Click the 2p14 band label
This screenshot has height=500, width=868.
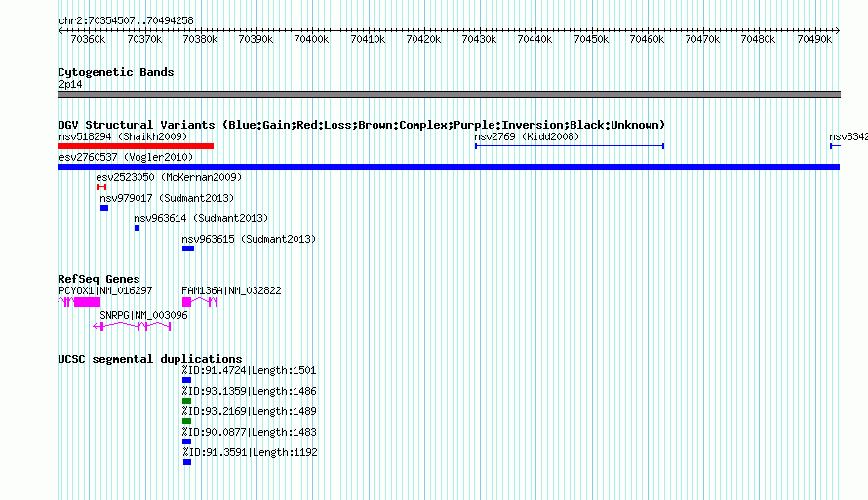tap(70, 84)
